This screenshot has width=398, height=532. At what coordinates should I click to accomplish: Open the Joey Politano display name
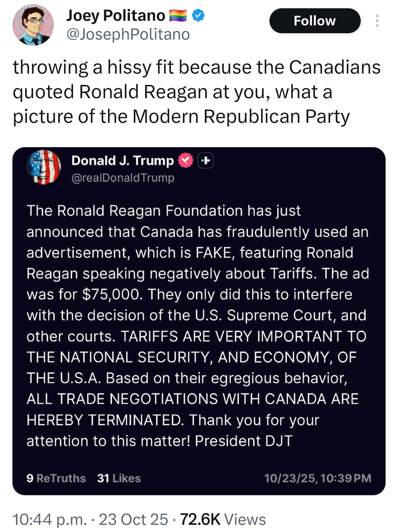tap(115, 15)
